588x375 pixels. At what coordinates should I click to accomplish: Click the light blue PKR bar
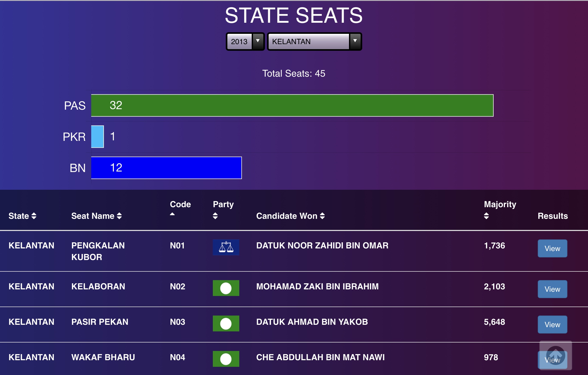(x=98, y=137)
